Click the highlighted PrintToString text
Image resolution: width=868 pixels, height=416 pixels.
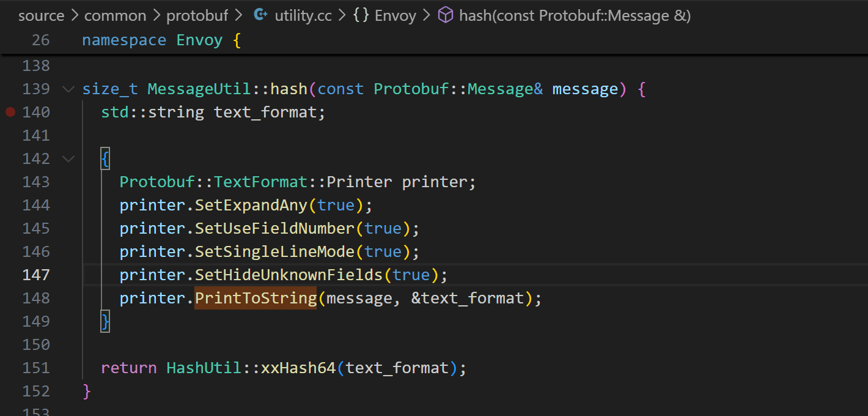(x=256, y=298)
